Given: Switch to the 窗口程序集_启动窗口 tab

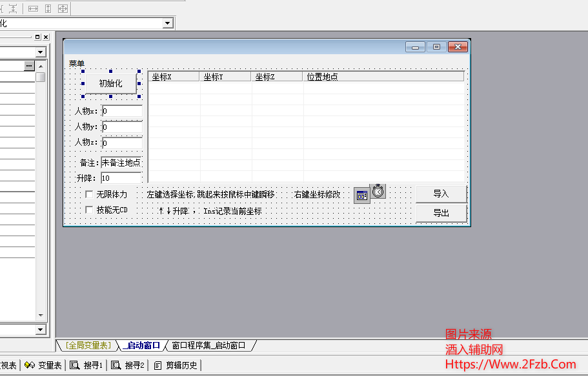Looking at the screenshot, I should 208,346.
